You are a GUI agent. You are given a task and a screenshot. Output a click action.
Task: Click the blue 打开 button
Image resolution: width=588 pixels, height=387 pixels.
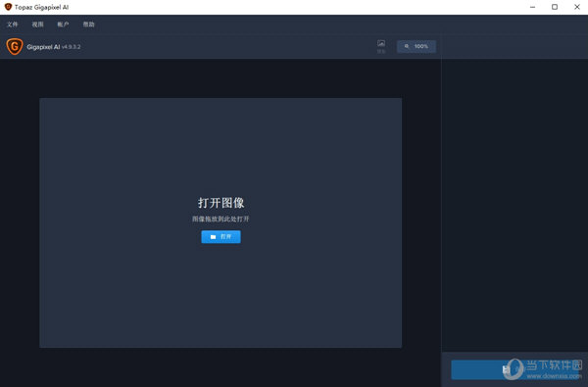click(x=220, y=237)
